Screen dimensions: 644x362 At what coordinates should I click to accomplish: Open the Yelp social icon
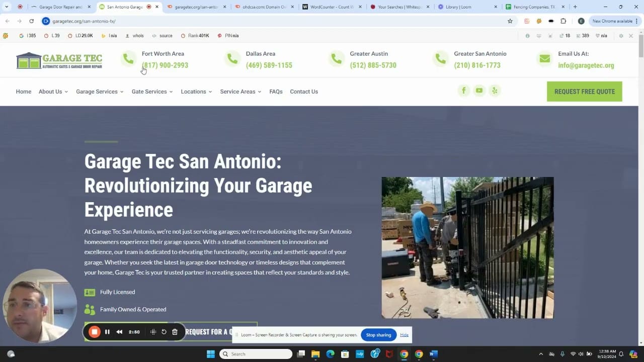pyautogui.click(x=495, y=90)
